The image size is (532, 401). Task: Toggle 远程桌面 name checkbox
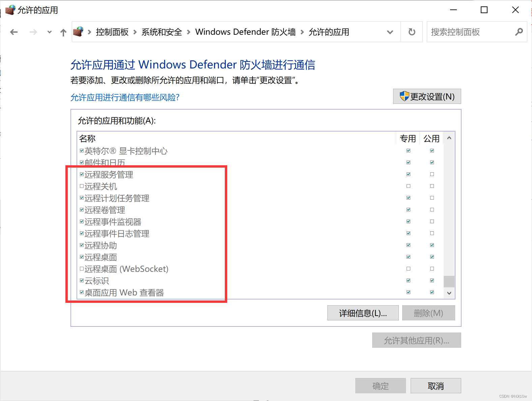82,257
